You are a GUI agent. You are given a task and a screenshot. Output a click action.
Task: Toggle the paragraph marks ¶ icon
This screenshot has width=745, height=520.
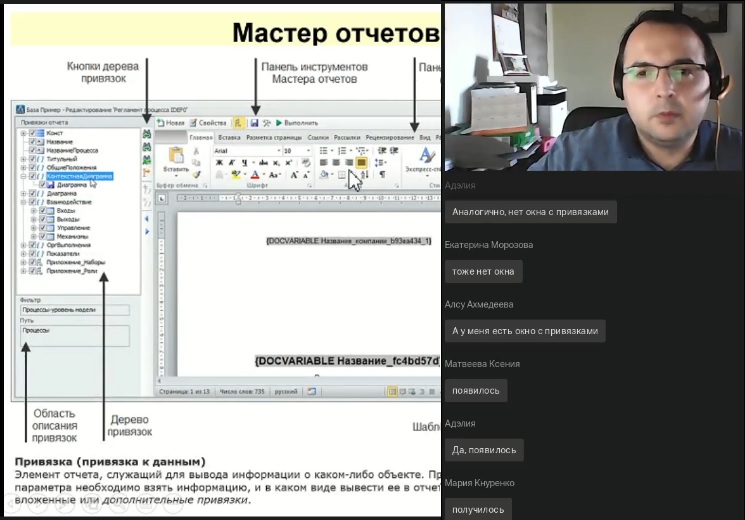pyautogui.click(x=382, y=175)
